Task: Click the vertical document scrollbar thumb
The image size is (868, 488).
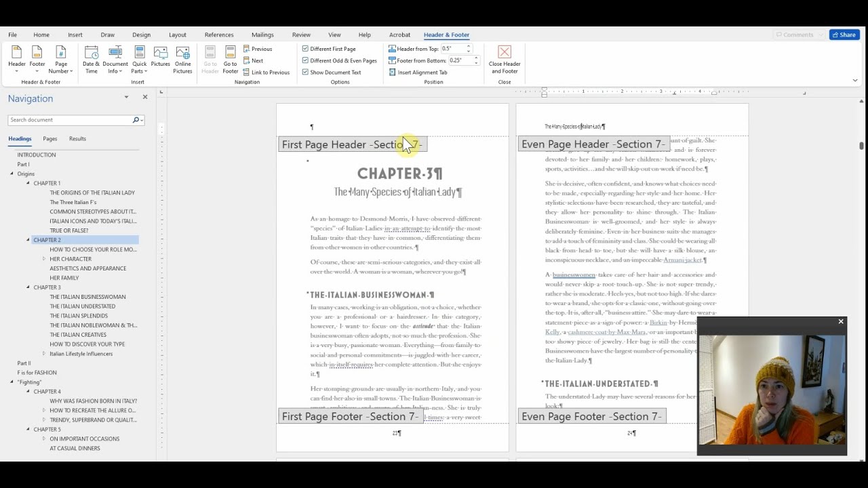Action: click(x=861, y=145)
